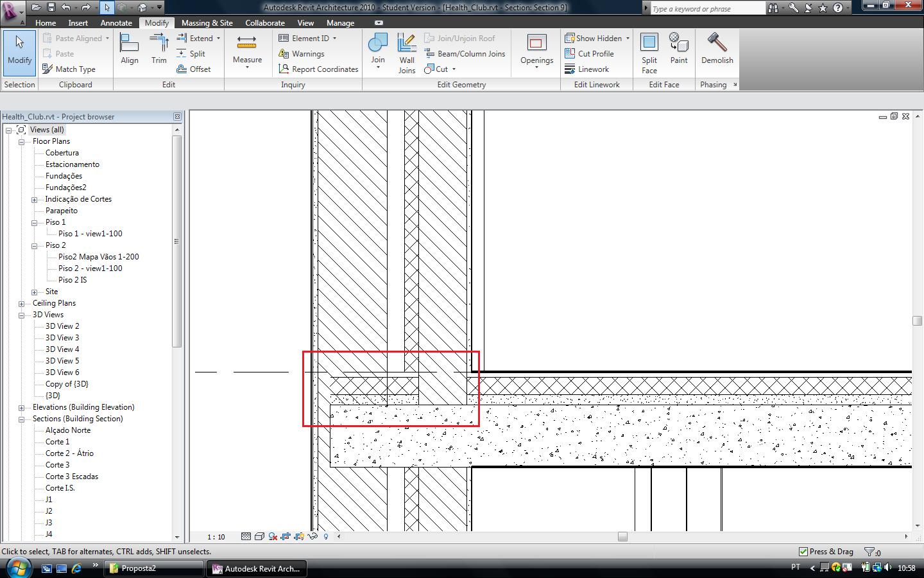924x578 pixels.
Task: Click the horizontal scrollbar thumb of drawing view
Action: [x=622, y=536]
